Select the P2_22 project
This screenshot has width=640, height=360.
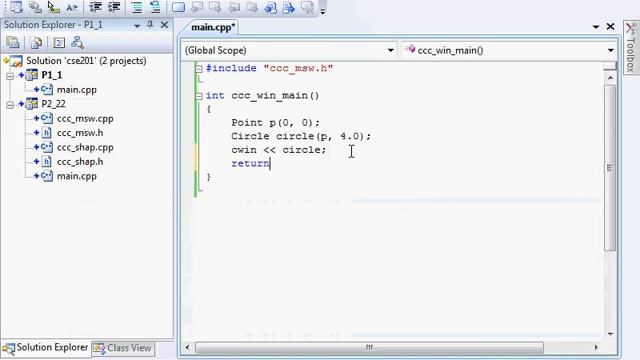tap(53, 104)
